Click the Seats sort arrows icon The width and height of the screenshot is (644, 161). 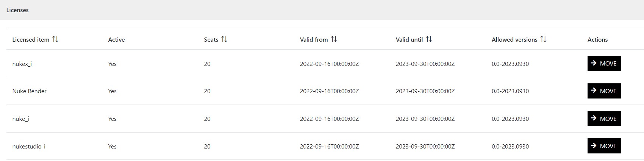[x=224, y=39]
